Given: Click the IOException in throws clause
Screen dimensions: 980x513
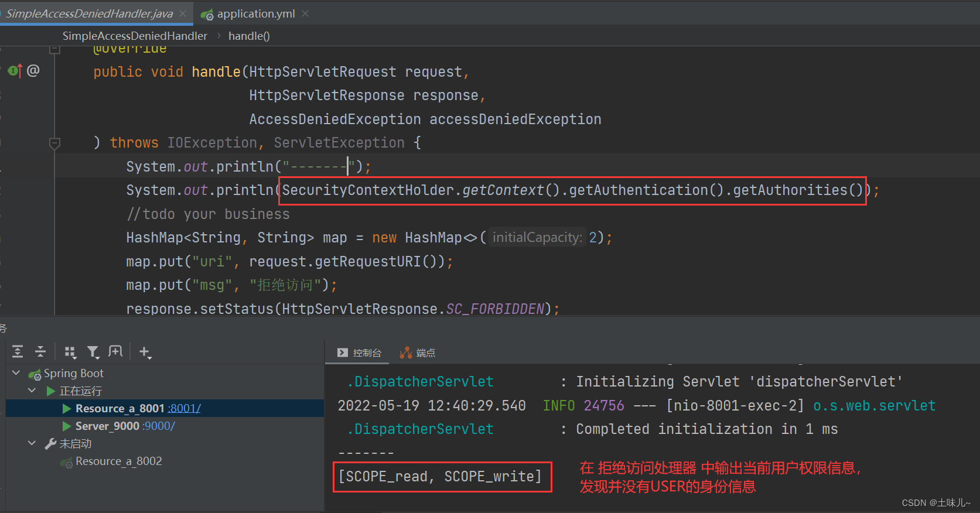Looking at the screenshot, I should point(212,143).
